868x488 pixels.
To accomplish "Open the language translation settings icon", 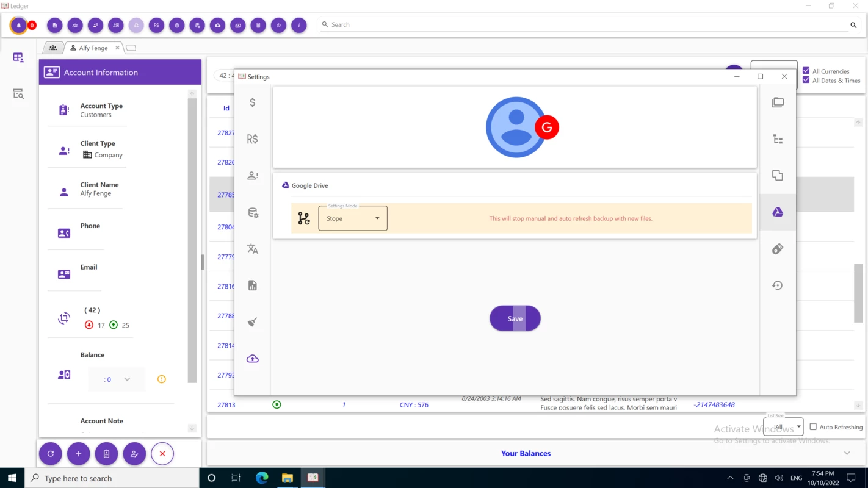I will (x=253, y=249).
